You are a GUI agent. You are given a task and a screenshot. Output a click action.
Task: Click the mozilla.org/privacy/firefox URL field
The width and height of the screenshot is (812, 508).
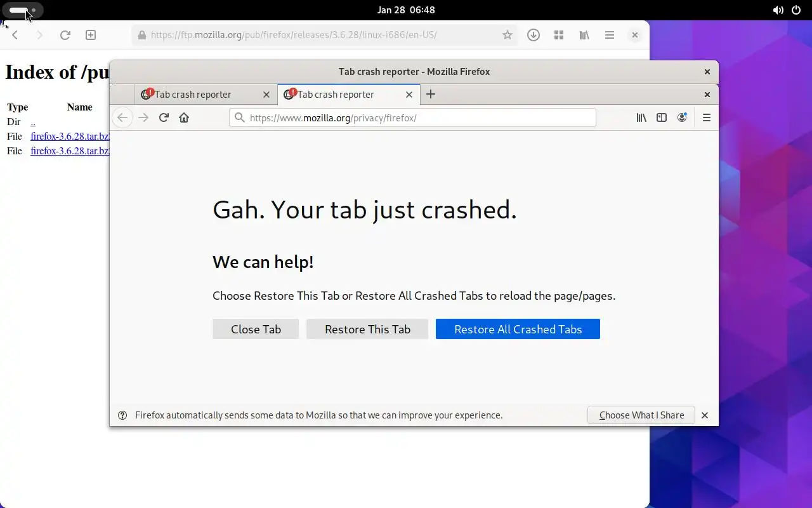coord(412,117)
